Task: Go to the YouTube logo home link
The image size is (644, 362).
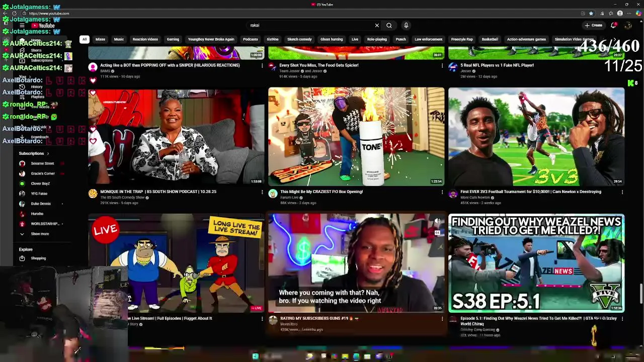Action: 43,26
